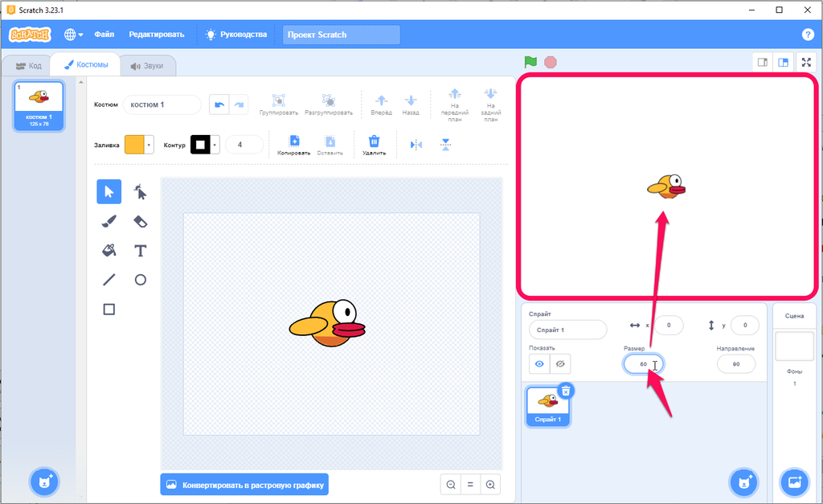Click the sprite y position field
The image size is (823, 504).
[745, 325]
